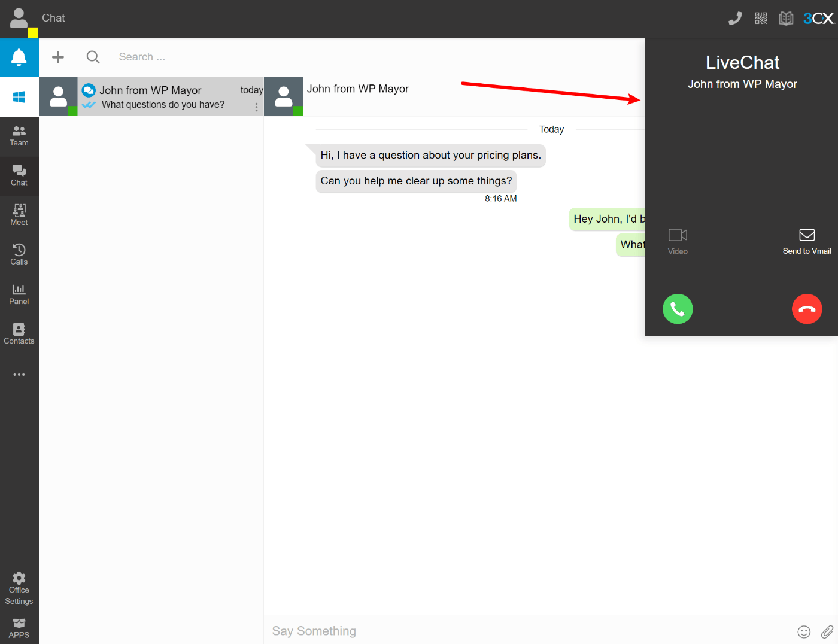Open the dialer phone icon in top bar

(x=735, y=19)
